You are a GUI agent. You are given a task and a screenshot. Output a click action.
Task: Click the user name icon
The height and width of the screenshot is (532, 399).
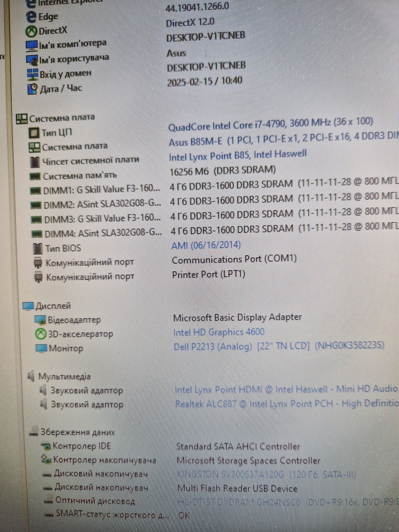coord(32,60)
